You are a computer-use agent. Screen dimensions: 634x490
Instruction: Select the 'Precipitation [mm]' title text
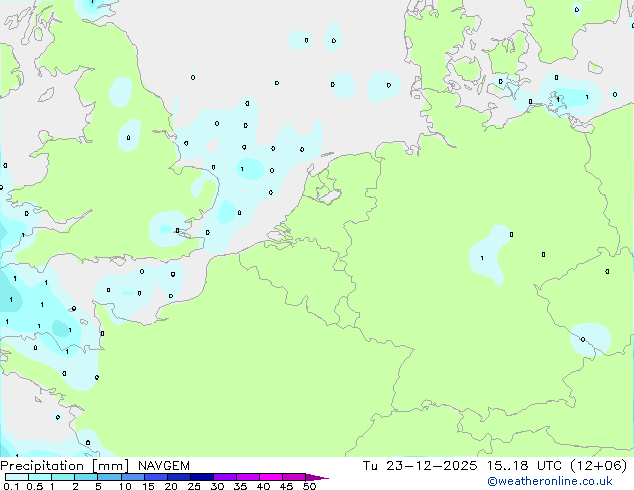65,466
